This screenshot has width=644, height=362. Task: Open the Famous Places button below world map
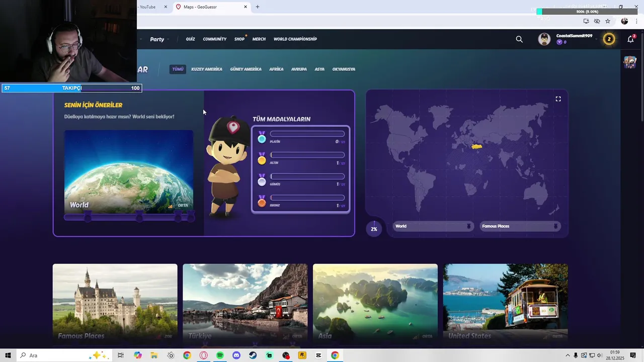tap(520, 226)
